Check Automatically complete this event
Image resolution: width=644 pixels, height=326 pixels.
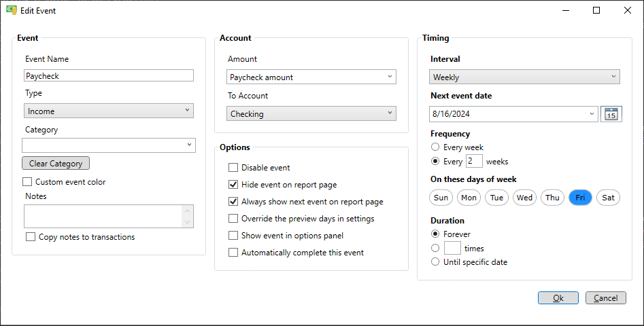(233, 253)
